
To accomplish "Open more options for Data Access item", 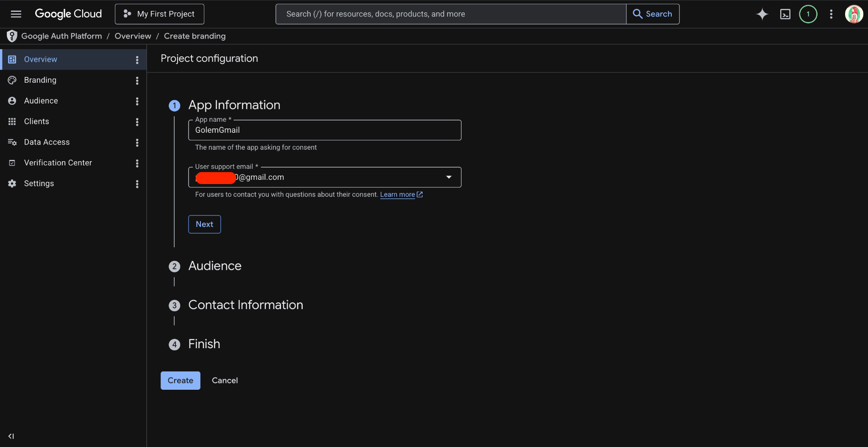I will click(137, 143).
